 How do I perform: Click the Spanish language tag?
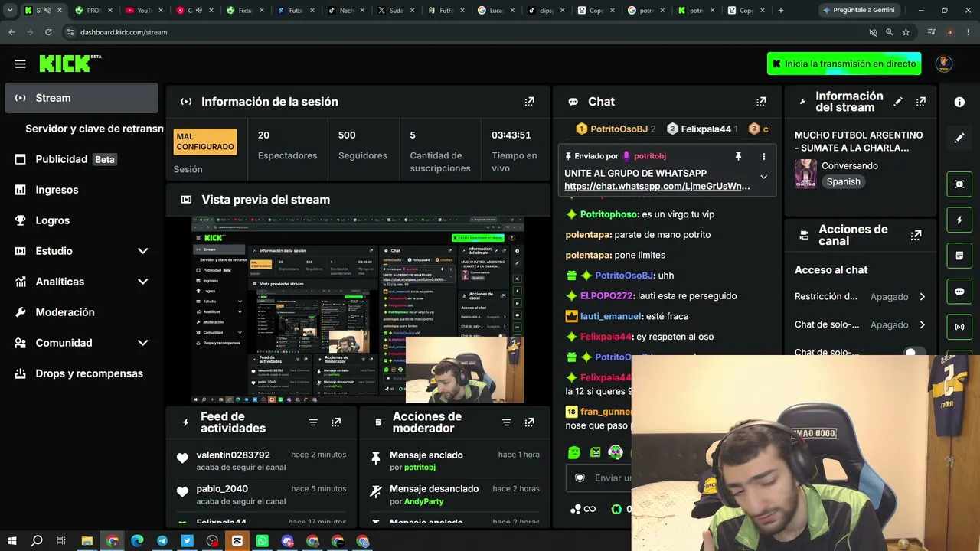843,181
